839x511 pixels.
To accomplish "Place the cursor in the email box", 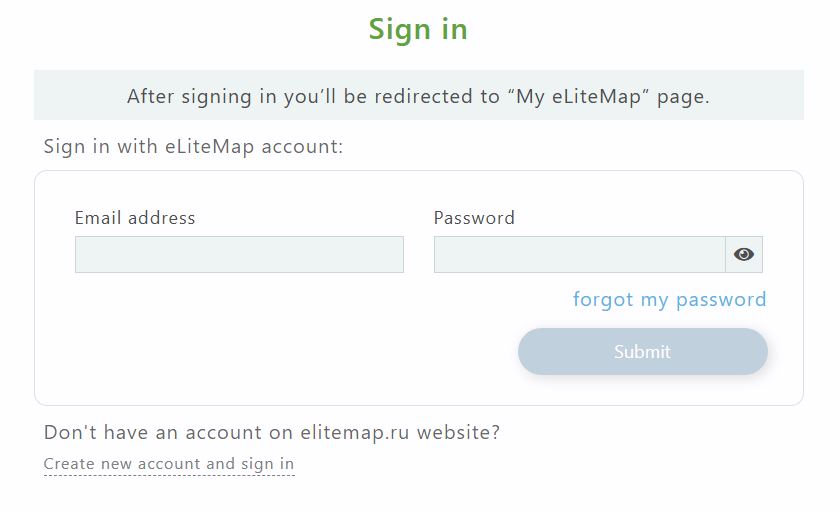I will [x=239, y=254].
